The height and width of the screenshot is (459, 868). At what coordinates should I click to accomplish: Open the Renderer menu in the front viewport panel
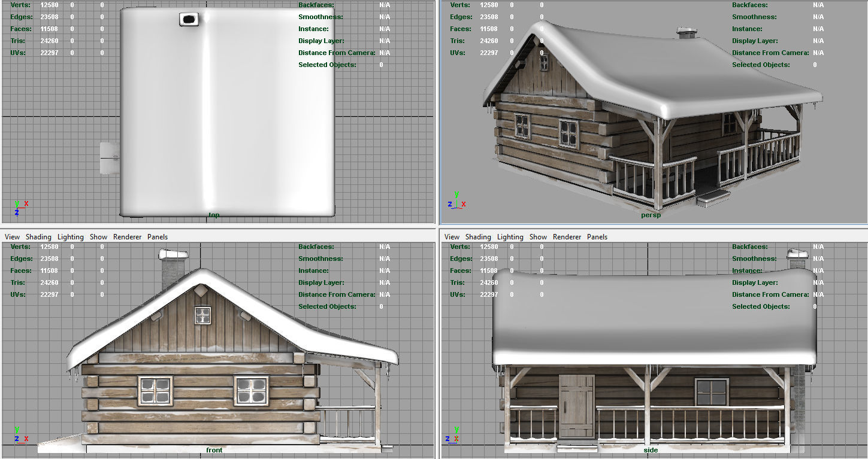point(127,237)
